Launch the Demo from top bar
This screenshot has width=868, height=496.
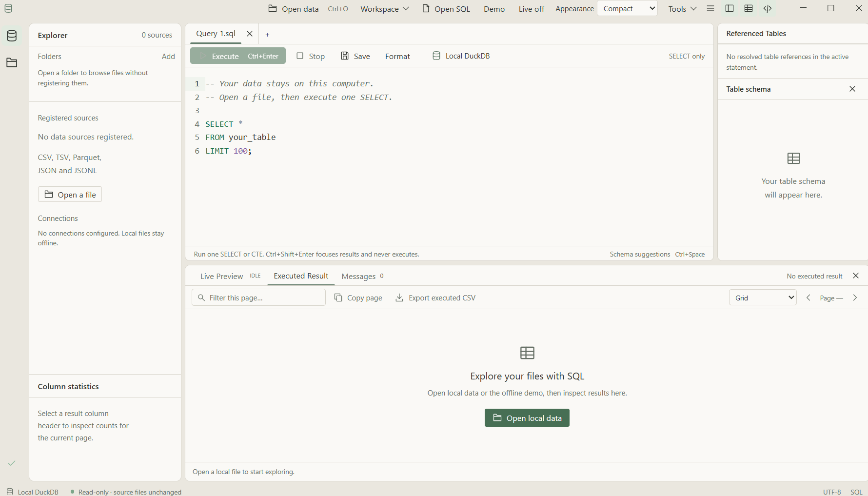pyautogui.click(x=494, y=9)
